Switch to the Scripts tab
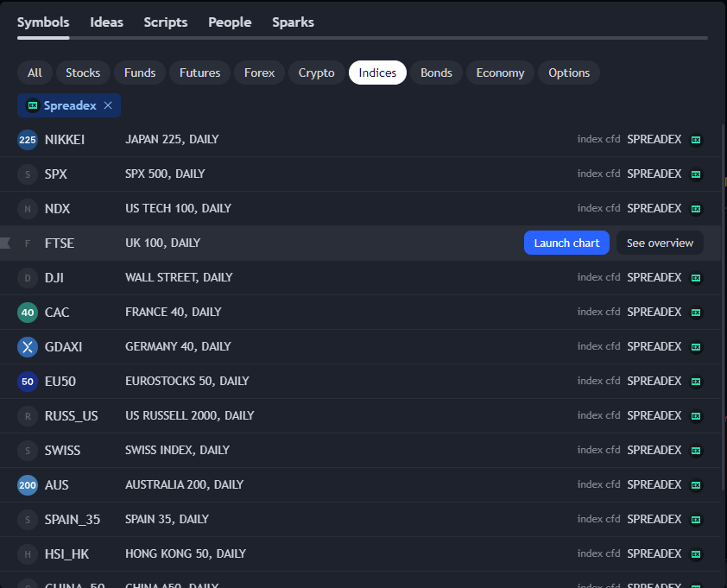The height and width of the screenshot is (588, 727). [x=166, y=22]
